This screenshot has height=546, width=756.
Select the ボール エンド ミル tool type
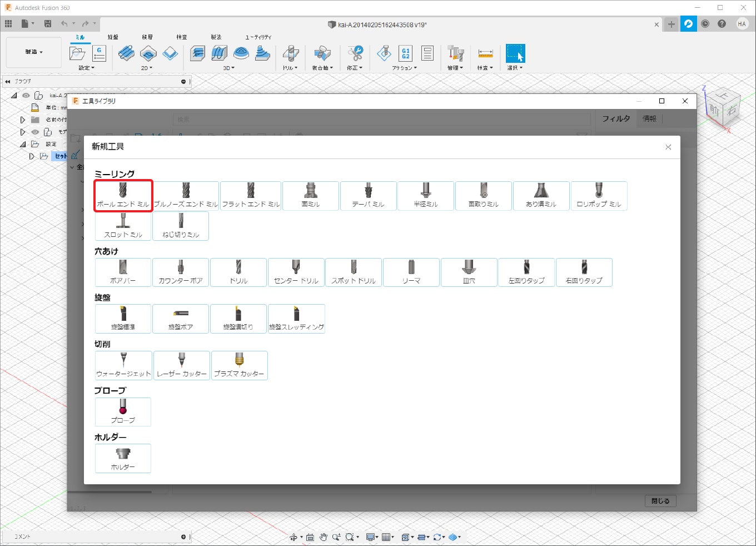[123, 196]
